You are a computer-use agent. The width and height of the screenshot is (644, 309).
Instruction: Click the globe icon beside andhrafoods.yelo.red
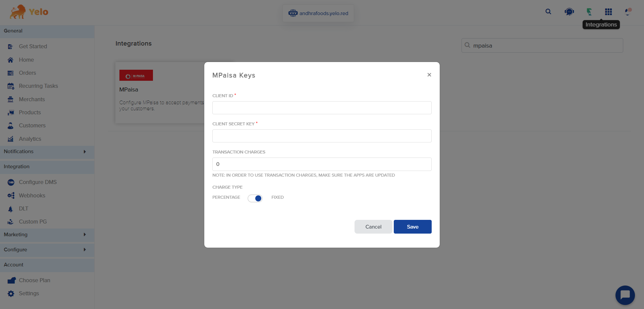pos(293,13)
